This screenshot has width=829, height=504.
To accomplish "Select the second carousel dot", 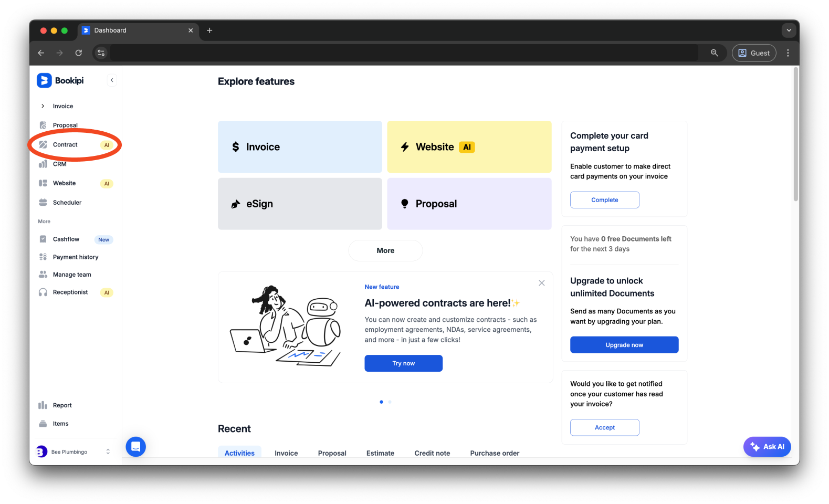I will coord(390,402).
